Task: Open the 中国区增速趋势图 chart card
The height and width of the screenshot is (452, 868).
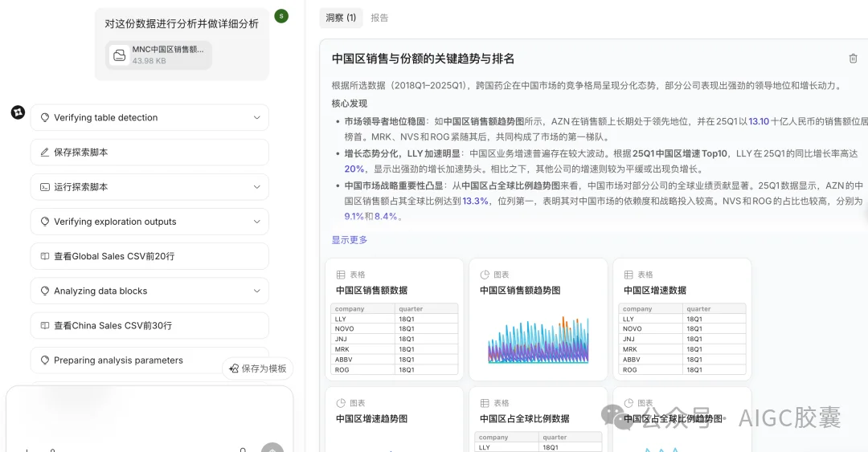Action: (x=394, y=419)
